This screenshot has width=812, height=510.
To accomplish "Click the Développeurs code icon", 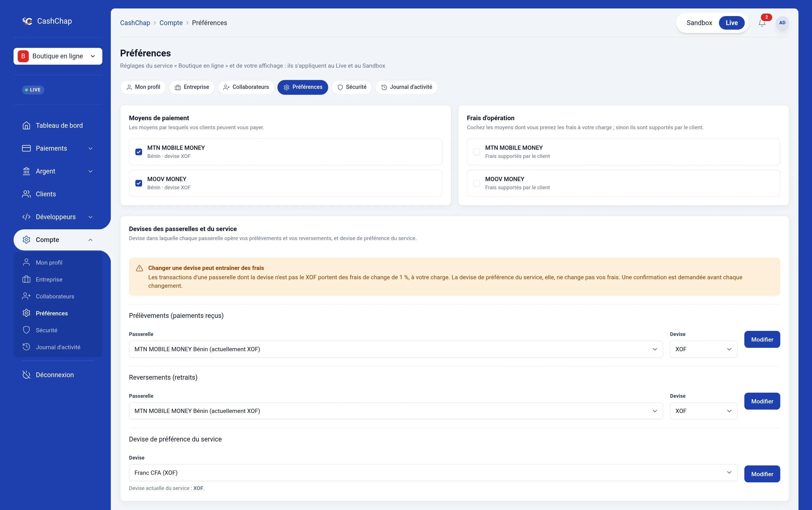I will (x=26, y=217).
